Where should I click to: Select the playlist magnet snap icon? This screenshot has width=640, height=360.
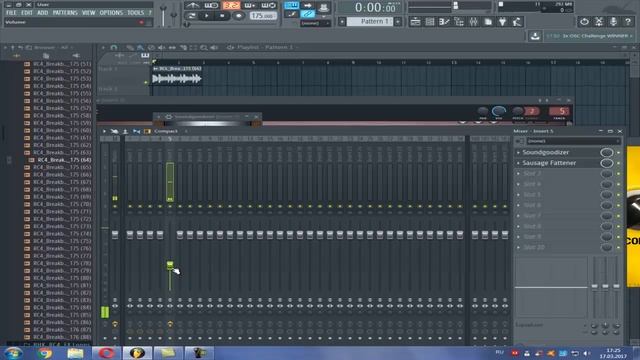[113, 48]
